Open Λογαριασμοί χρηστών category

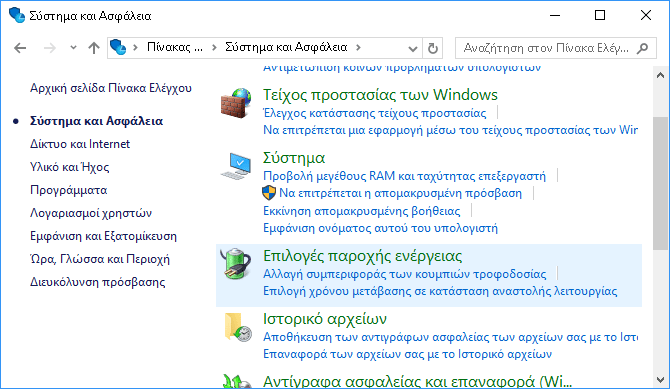(x=91, y=213)
